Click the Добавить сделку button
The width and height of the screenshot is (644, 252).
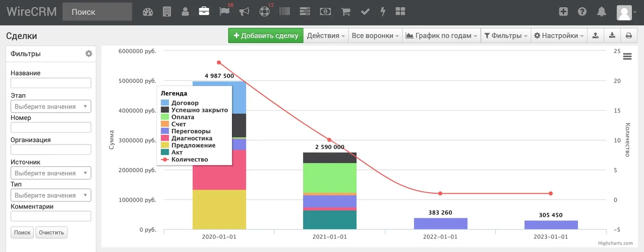(266, 35)
